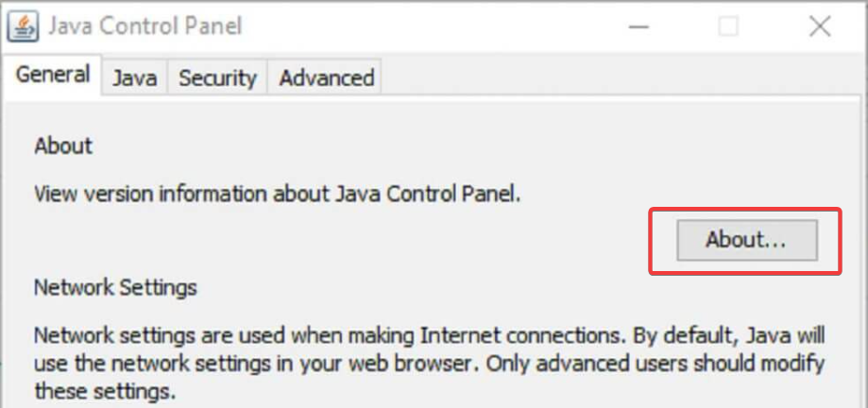Open the About... dialog button

pyautogui.click(x=746, y=240)
